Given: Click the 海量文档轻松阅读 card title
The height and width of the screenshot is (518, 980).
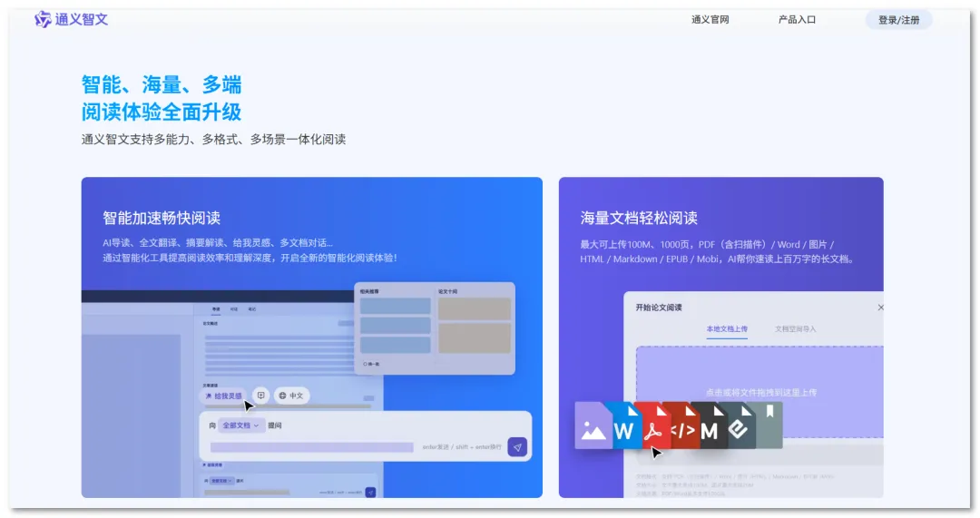Looking at the screenshot, I should (639, 218).
